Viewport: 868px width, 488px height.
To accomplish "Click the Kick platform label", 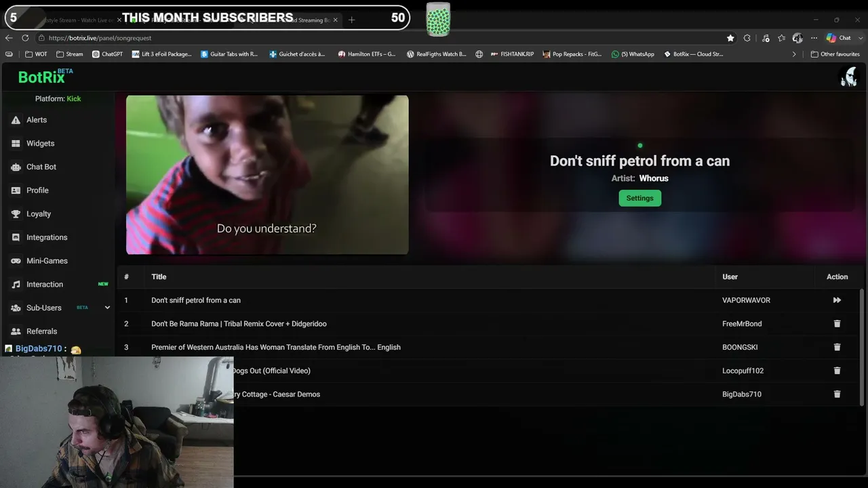I will 74,99.
